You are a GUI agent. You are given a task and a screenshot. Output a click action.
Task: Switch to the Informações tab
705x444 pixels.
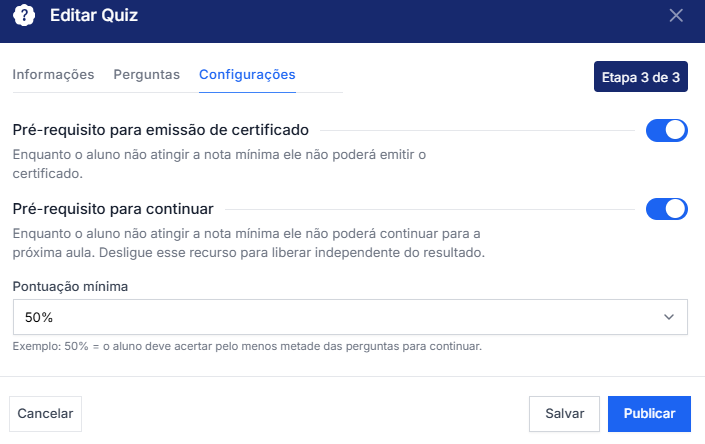pyautogui.click(x=53, y=75)
